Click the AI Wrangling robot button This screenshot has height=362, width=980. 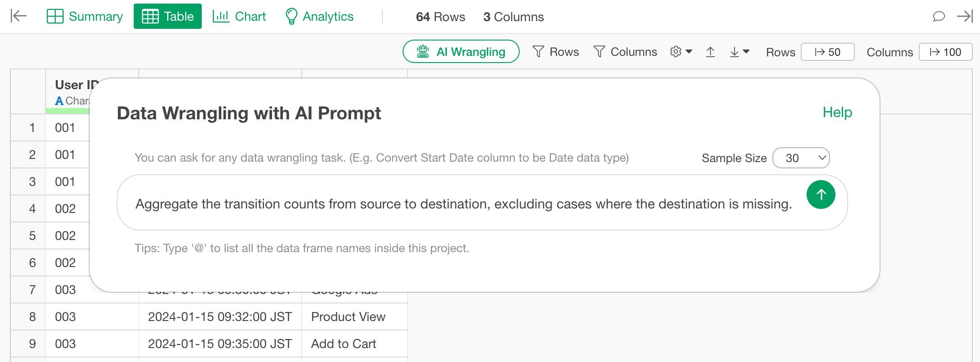point(461,52)
